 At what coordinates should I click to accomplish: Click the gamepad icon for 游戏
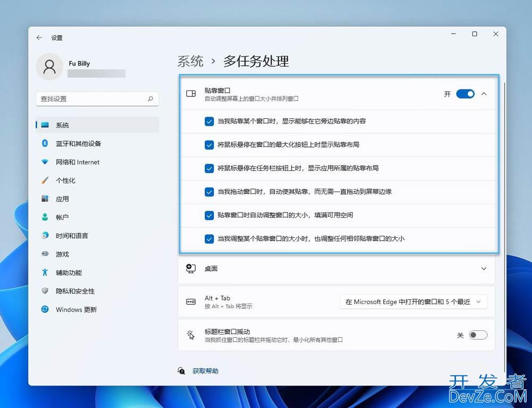tap(45, 254)
